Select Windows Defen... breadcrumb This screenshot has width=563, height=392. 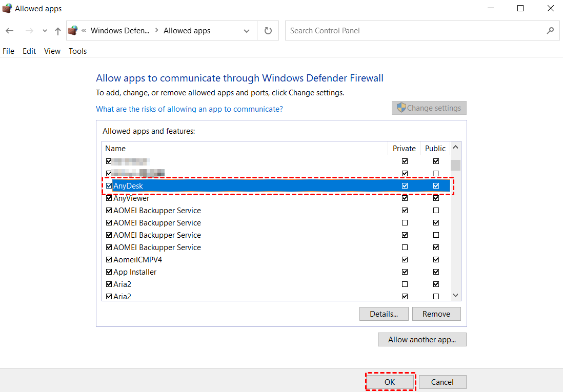click(x=120, y=31)
